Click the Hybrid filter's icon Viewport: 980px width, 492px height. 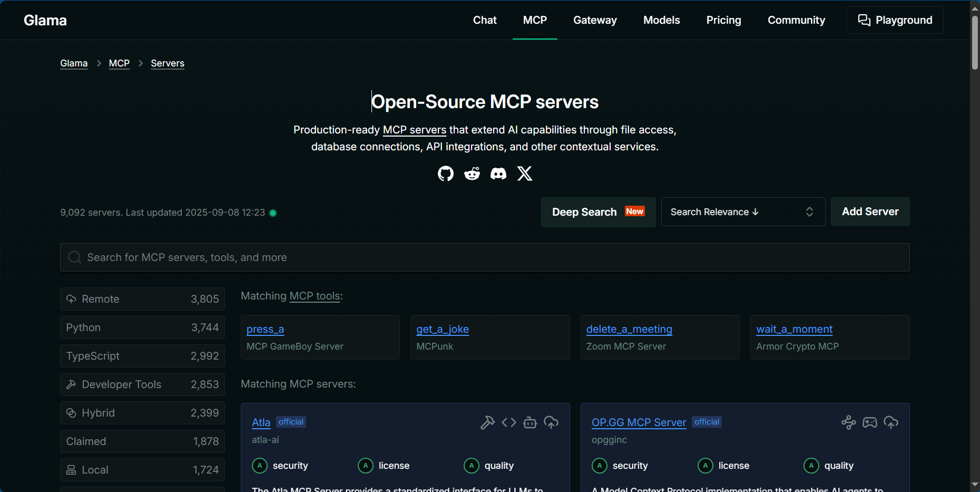coord(71,413)
